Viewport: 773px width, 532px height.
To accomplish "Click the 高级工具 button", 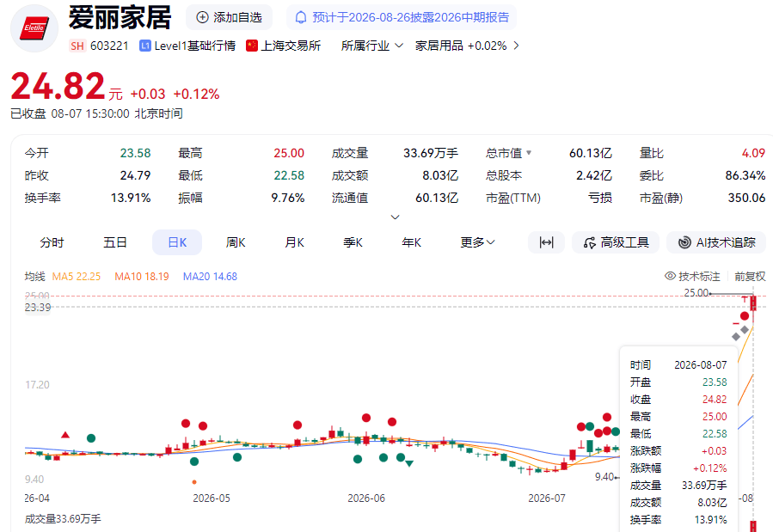I will tap(616, 242).
